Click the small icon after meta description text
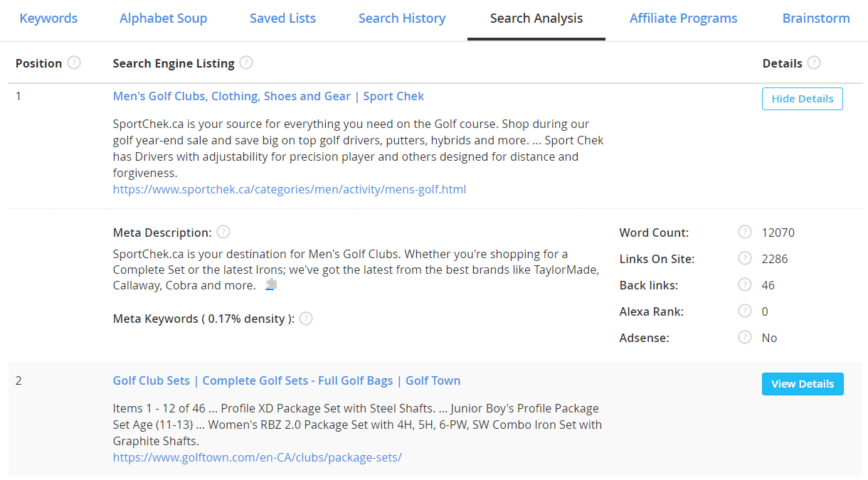Screen dimensions: 868x480 tap(271, 284)
